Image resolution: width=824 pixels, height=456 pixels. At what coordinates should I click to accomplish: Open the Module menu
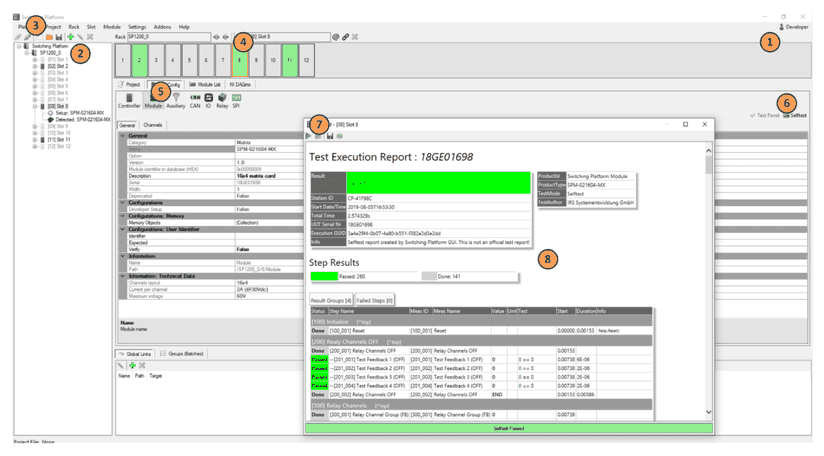click(112, 27)
